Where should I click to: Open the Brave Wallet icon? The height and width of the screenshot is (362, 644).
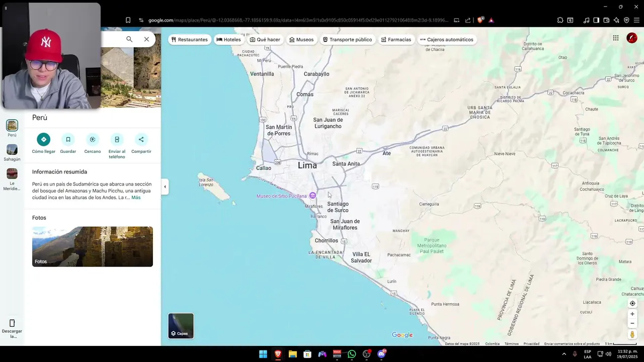pyautogui.click(x=606, y=20)
